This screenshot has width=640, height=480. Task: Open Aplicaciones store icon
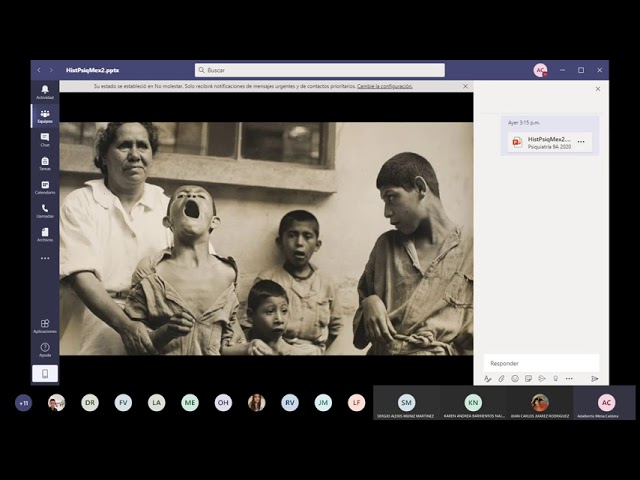[x=44, y=325]
